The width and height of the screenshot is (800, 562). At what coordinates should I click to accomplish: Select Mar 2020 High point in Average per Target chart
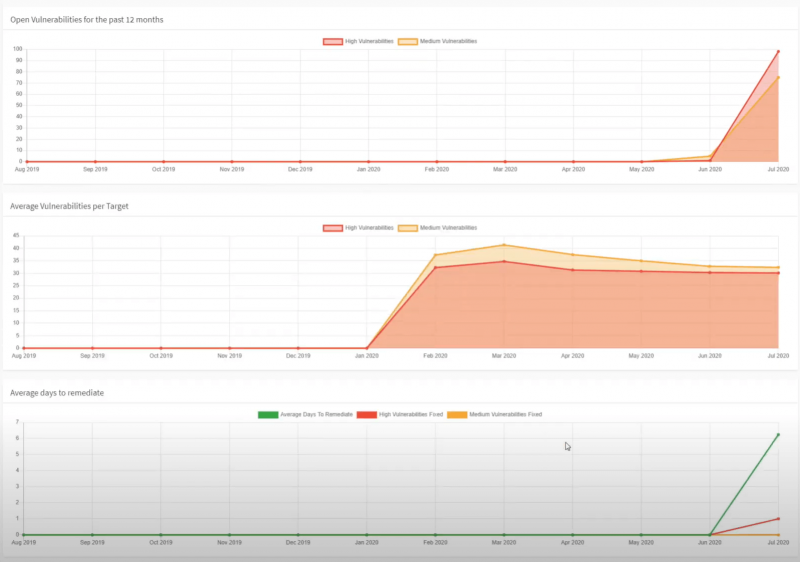504,261
